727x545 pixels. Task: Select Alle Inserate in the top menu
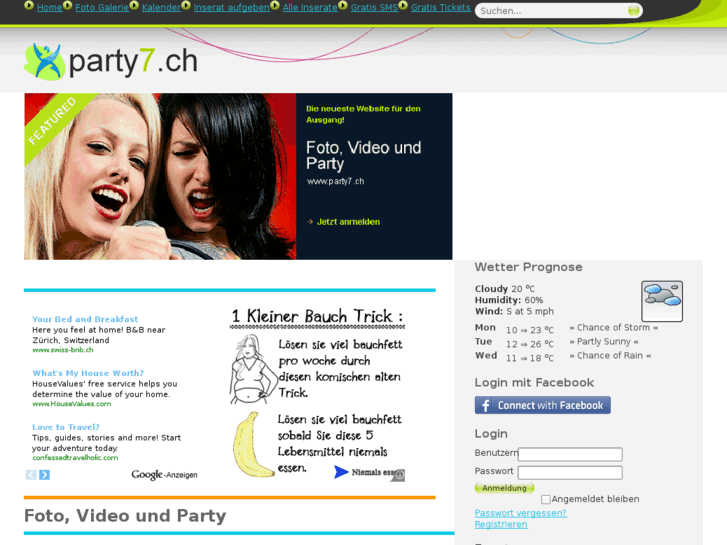(310, 7)
